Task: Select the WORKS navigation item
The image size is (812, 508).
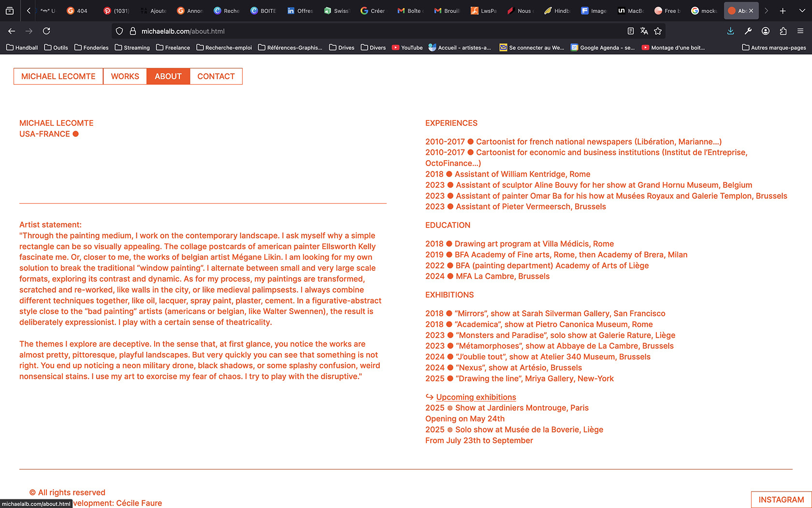Action: pos(125,76)
